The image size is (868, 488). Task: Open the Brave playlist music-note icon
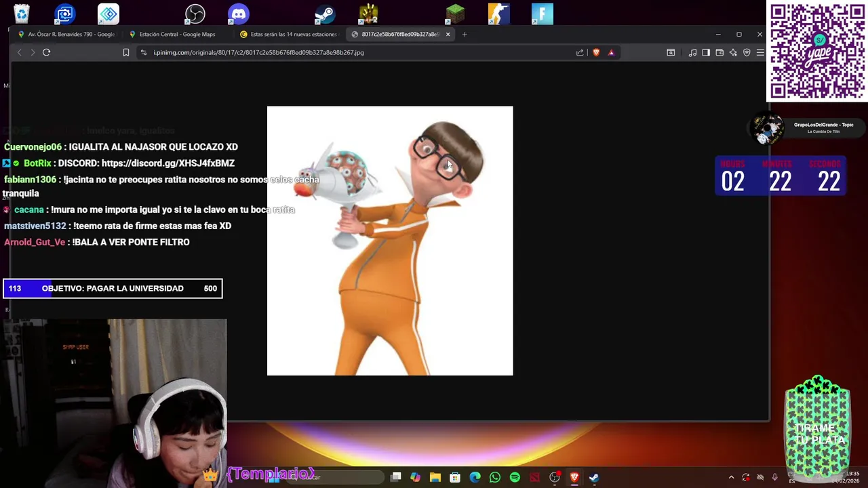pos(692,52)
